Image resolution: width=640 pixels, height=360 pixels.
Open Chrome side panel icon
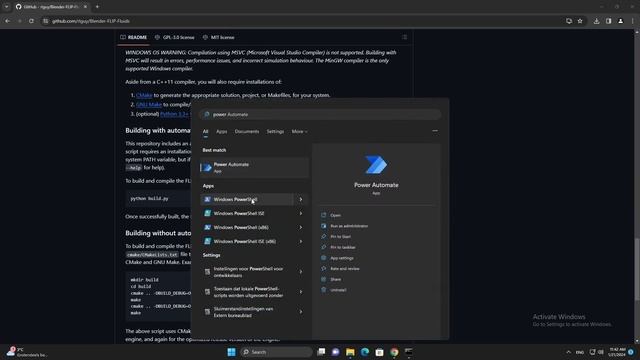pos(609,21)
